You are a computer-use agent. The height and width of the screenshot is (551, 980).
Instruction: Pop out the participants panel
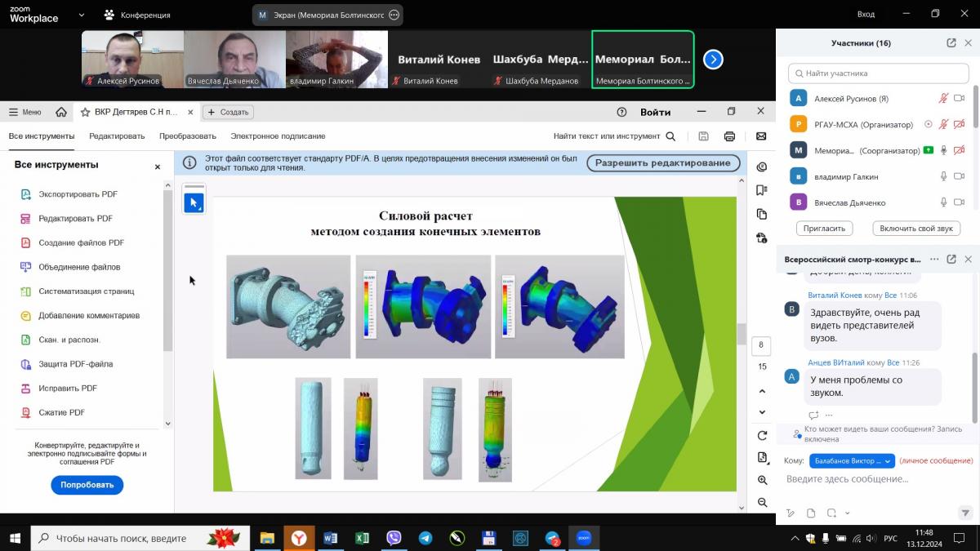(951, 43)
